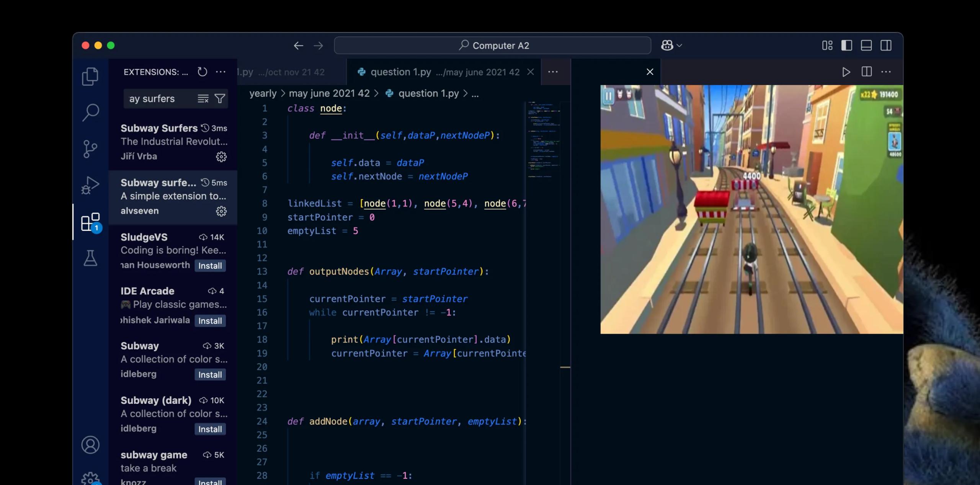Open the Testing beaker icon

pyautogui.click(x=90, y=258)
